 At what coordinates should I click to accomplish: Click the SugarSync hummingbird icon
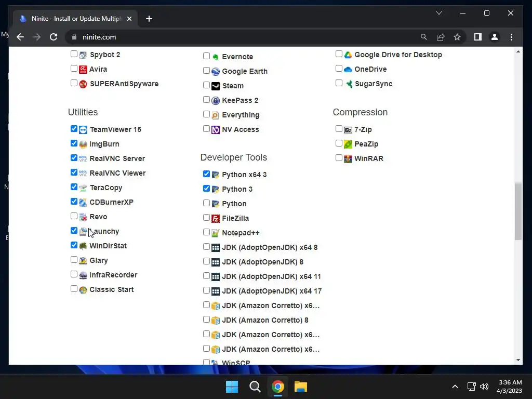349,84
